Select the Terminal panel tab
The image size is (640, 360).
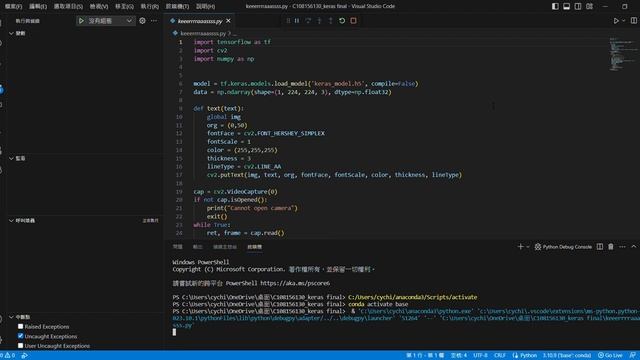(255, 247)
